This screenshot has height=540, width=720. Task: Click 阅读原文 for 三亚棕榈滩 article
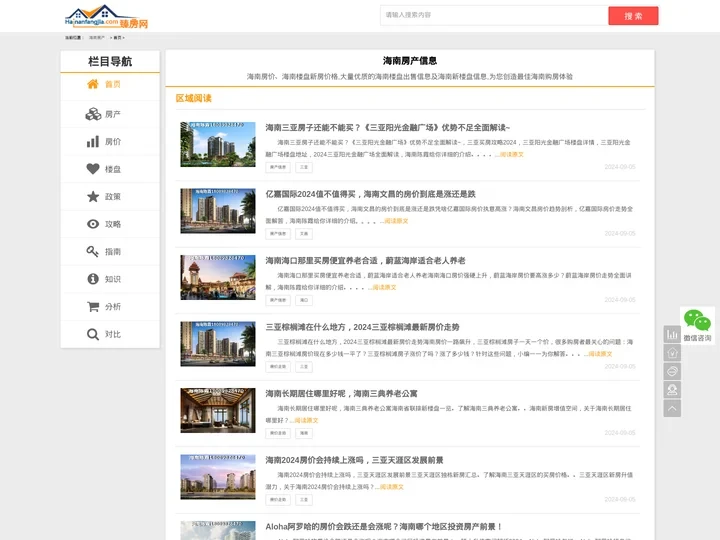pyautogui.click(x=600, y=354)
